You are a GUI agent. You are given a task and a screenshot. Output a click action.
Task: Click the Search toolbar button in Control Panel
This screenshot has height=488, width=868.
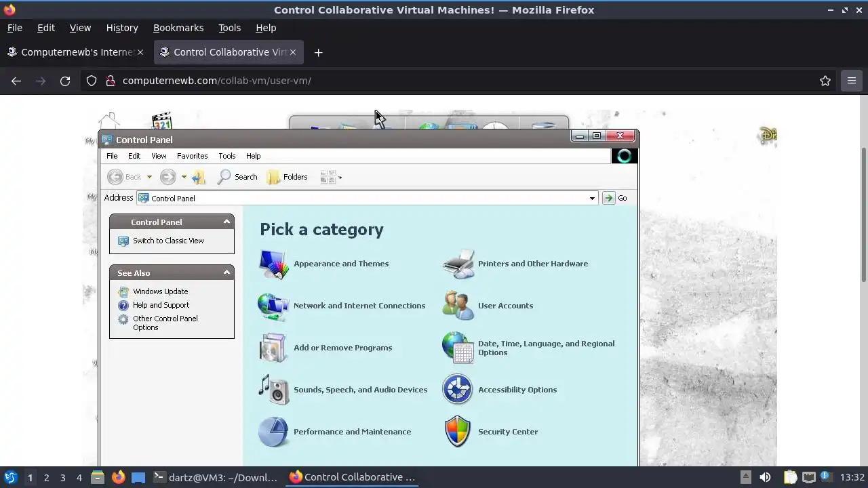click(237, 177)
